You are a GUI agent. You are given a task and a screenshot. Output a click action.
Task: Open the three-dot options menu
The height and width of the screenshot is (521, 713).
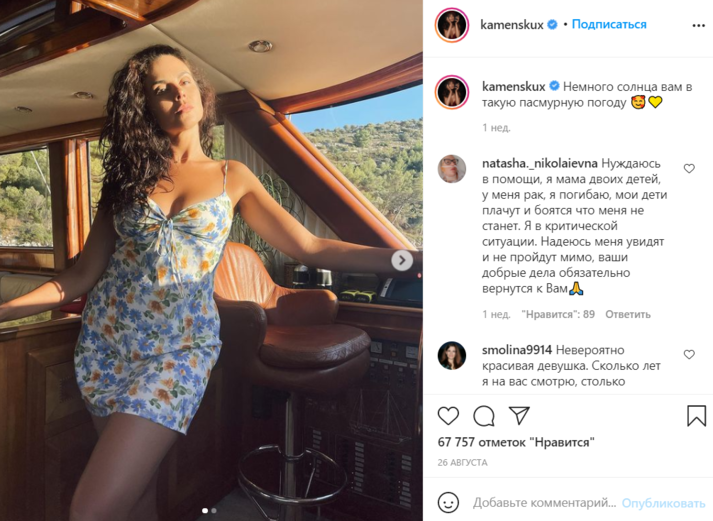pos(698,25)
